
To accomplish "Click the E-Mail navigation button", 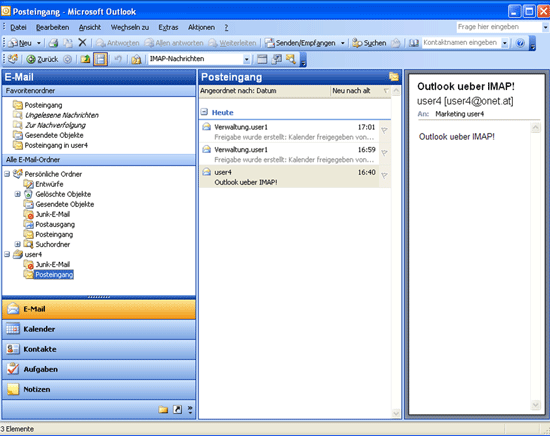I will click(x=99, y=309).
